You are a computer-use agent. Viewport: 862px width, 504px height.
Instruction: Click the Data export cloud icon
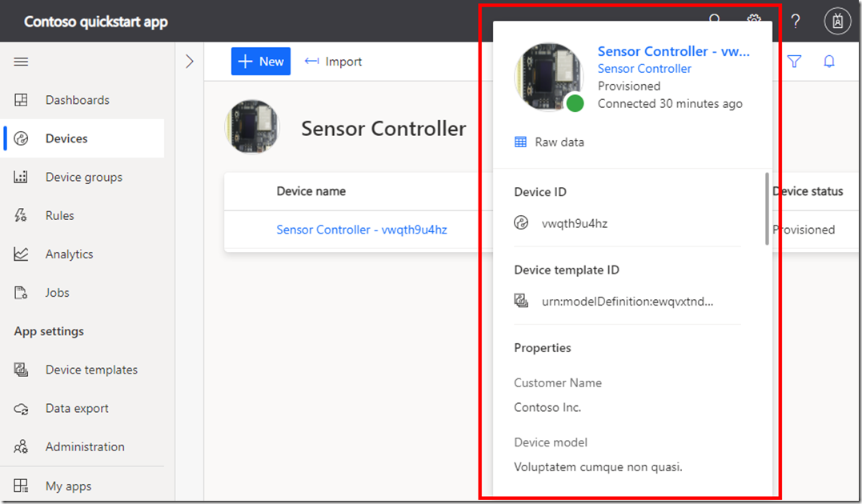point(21,408)
